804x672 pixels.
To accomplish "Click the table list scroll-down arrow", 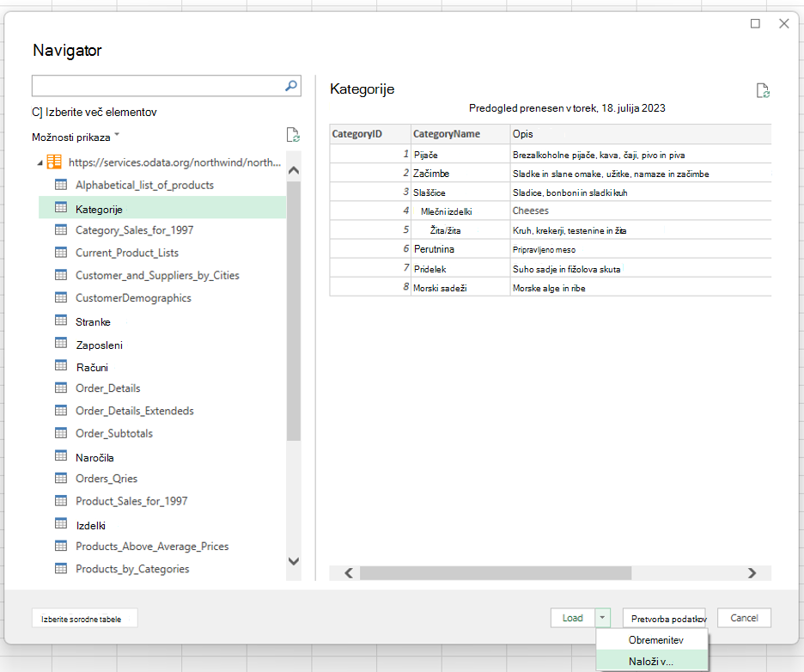I will tap(294, 561).
